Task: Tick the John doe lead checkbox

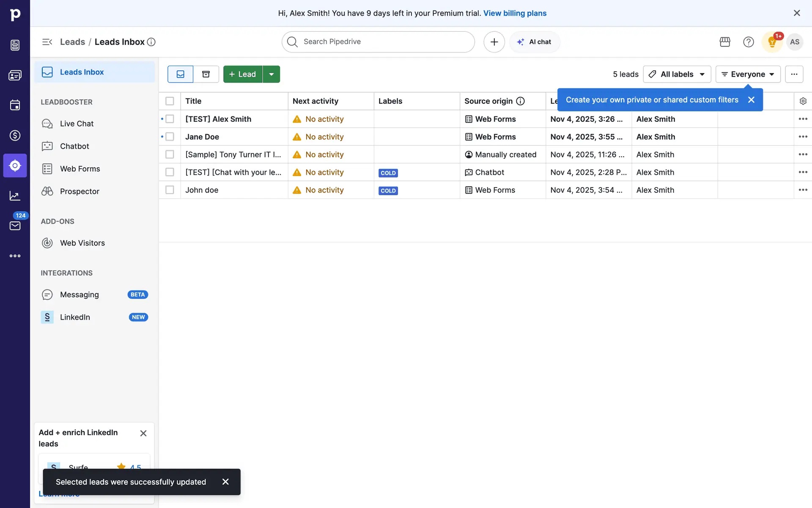Action: point(170,190)
